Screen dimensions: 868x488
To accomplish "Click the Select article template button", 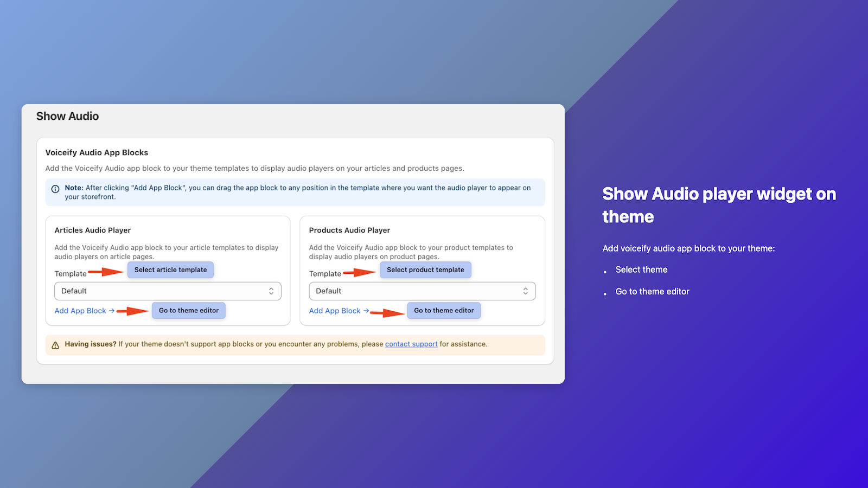I will click(x=170, y=269).
